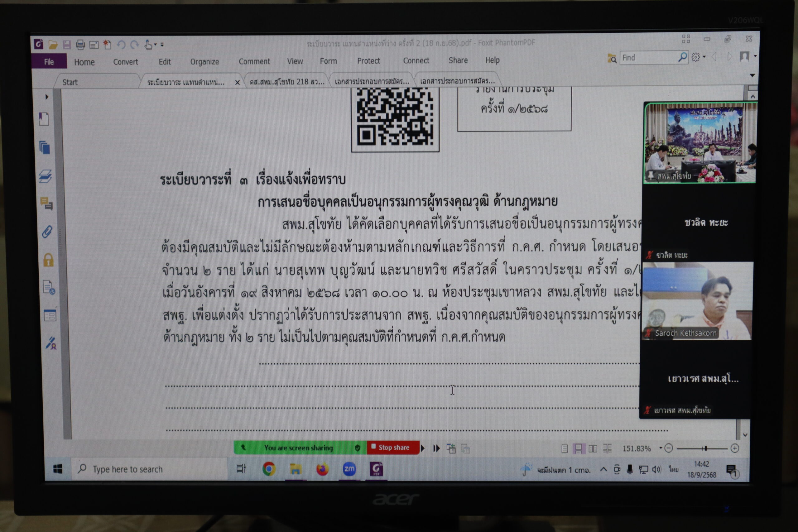Expand system tray hidden icons chevron
Image resolution: width=798 pixels, height=532 pixels.
[x=603, y=470]
